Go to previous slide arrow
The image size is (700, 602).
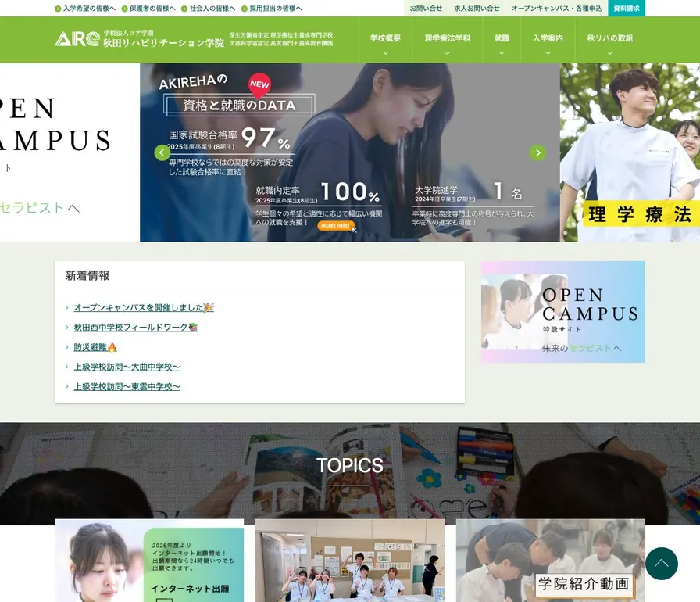coord(162,152)
